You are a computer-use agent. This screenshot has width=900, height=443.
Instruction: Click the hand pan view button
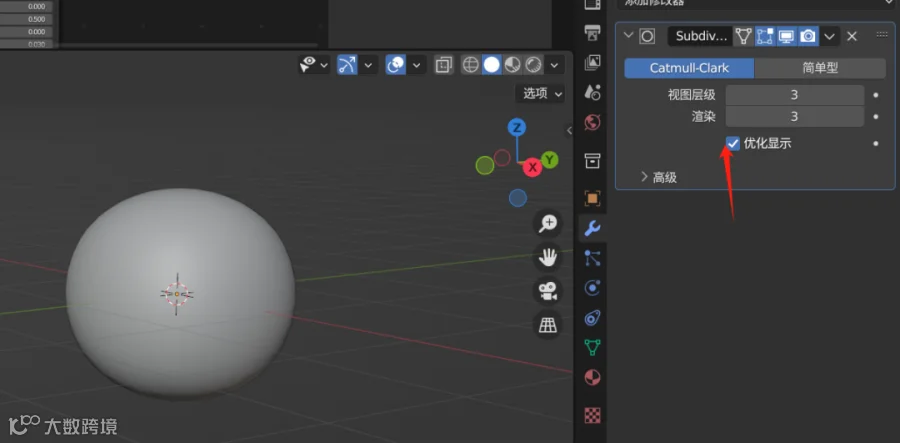click(x=548, y=257)
